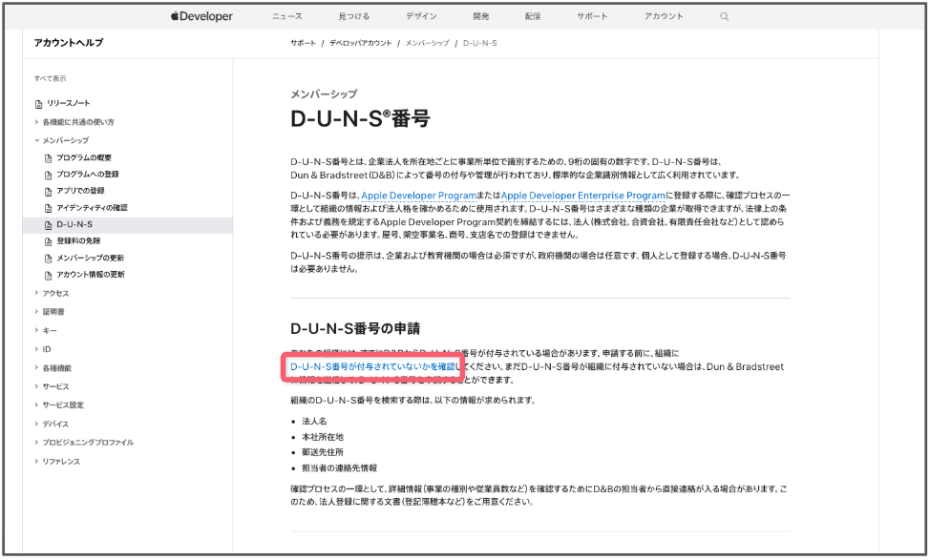
Task: Click the 担当者の連絡先情報 bullet item
Action: coord(339,468)
